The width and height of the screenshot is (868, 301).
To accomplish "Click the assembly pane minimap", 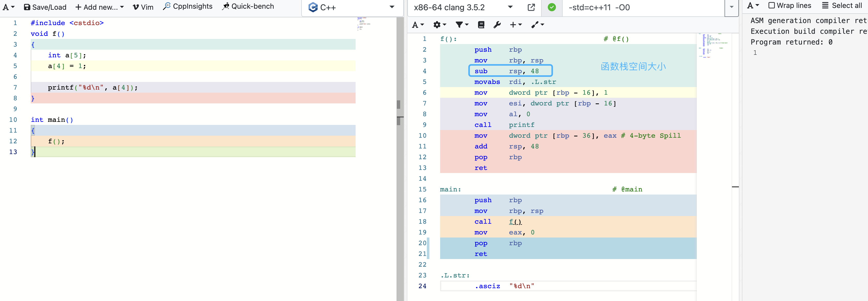I will tap(714, 46).
